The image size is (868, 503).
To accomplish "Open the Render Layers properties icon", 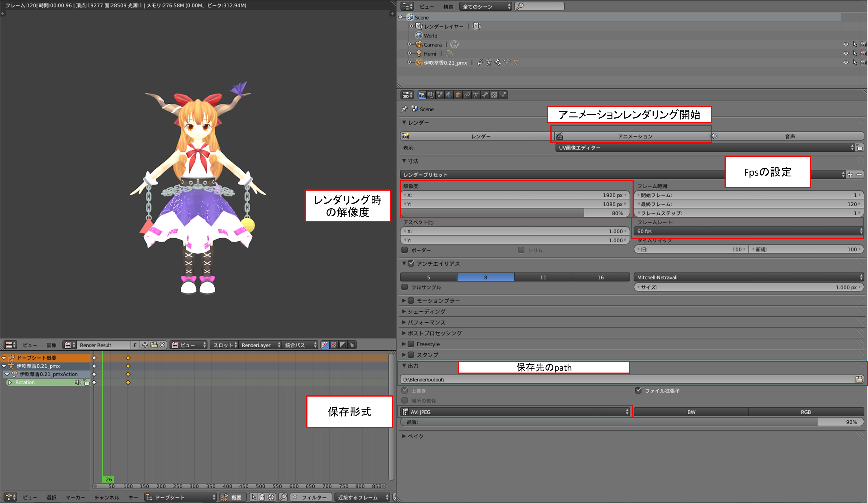I will pos(431,95).
